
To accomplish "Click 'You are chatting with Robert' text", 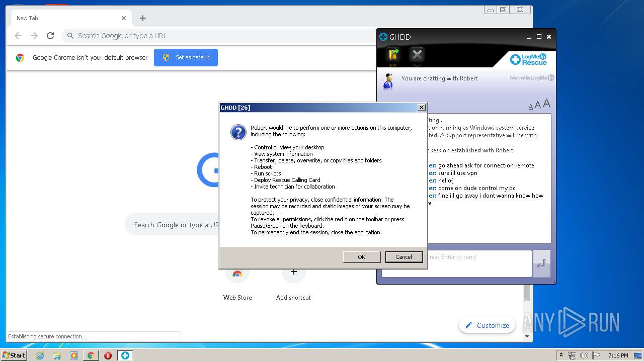I will tap(439, 78).
